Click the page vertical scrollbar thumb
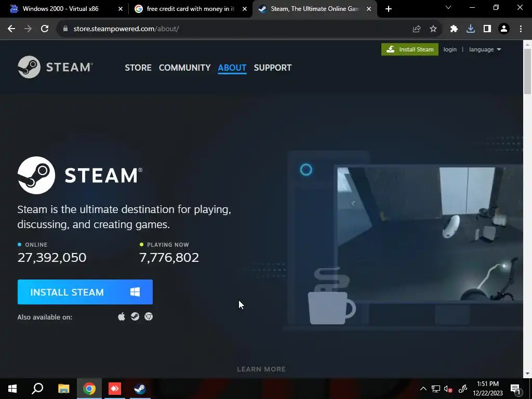The width and height of the screenshot is (532, 399). 528,71
